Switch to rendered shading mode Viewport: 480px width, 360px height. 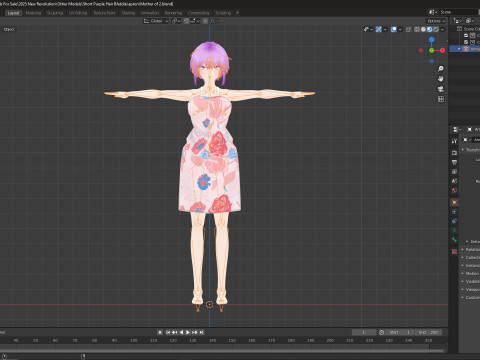click(x=436, y=29)
